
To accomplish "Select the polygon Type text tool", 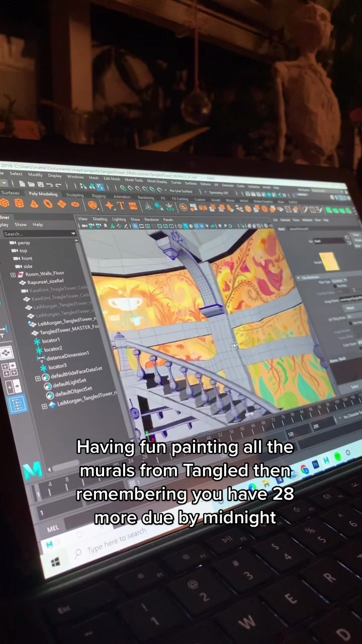I will point(121,205).
